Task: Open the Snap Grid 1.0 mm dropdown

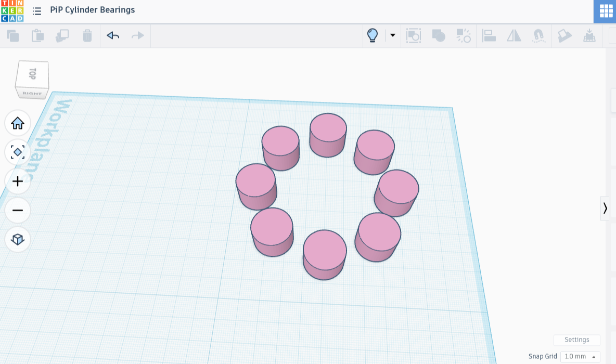Action: click(580, 356)
